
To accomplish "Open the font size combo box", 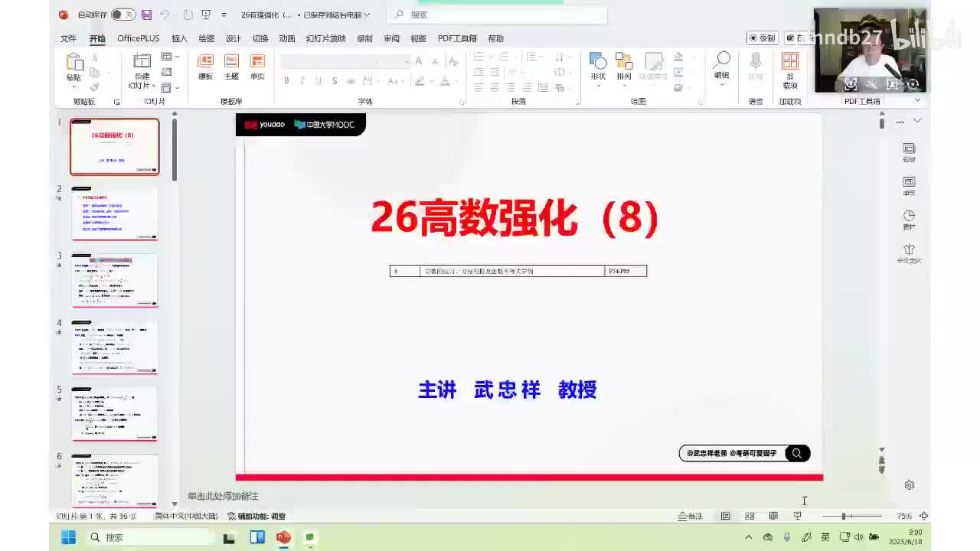I will click(397, 61).
